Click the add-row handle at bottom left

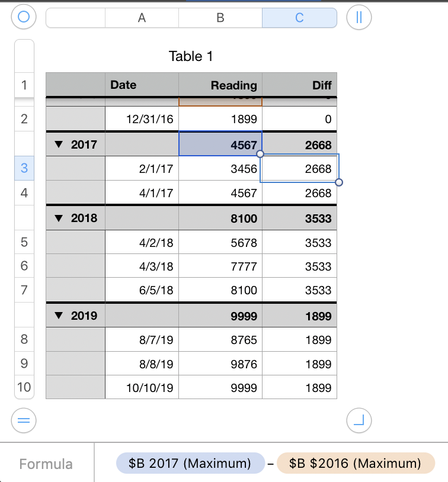(x=24, y=420)
